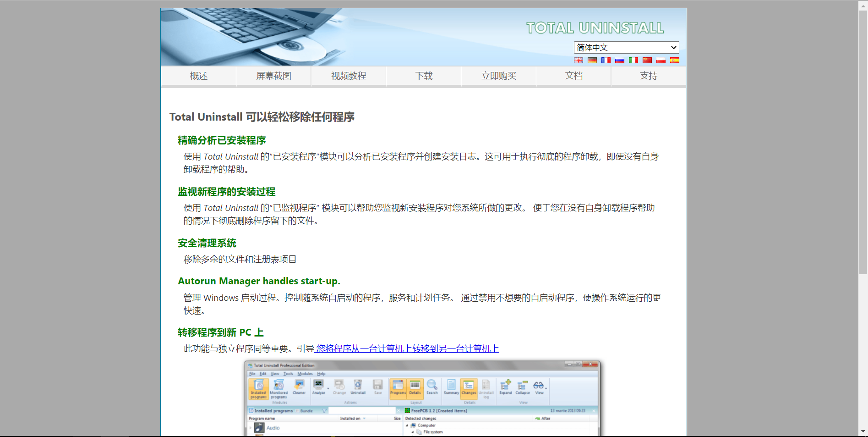
Task: Click heading Autorun Manager handles start-up.
Action: click(x=259, y=281)
